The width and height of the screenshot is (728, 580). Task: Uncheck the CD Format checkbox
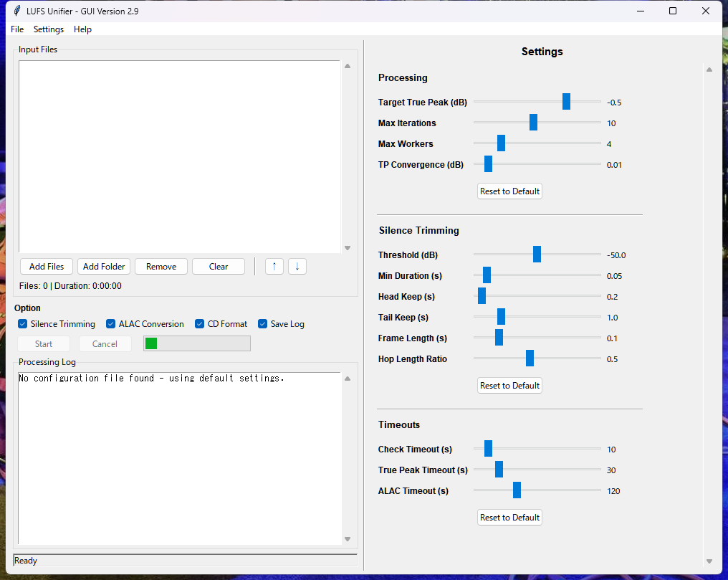pyautogui.click(x=200, y=324)
